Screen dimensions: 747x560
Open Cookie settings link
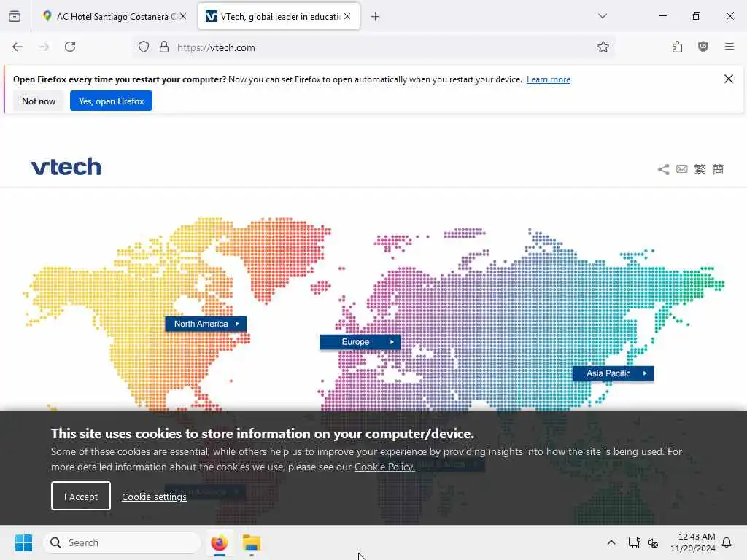pyautogui.click(x=154, y=497)
